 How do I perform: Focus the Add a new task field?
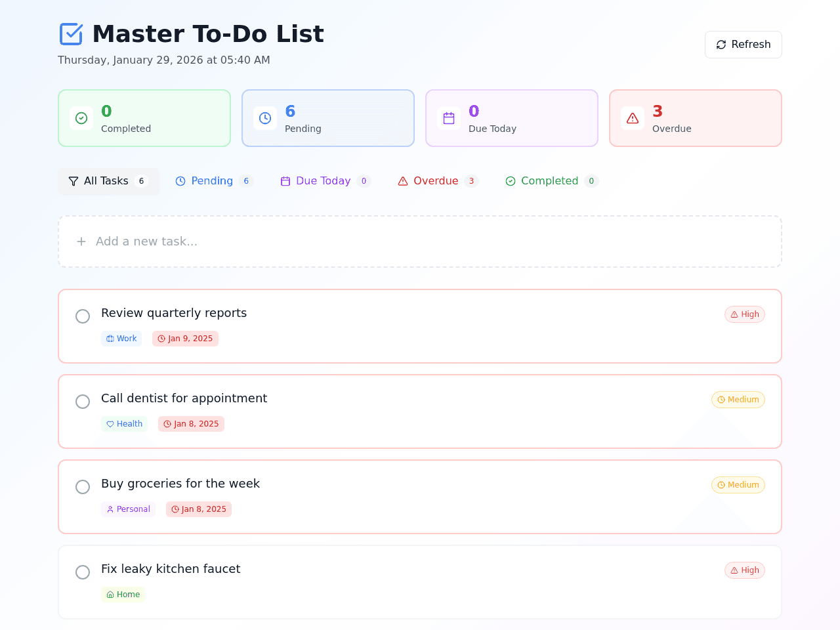pyautogui.click(x=420, y=241)
